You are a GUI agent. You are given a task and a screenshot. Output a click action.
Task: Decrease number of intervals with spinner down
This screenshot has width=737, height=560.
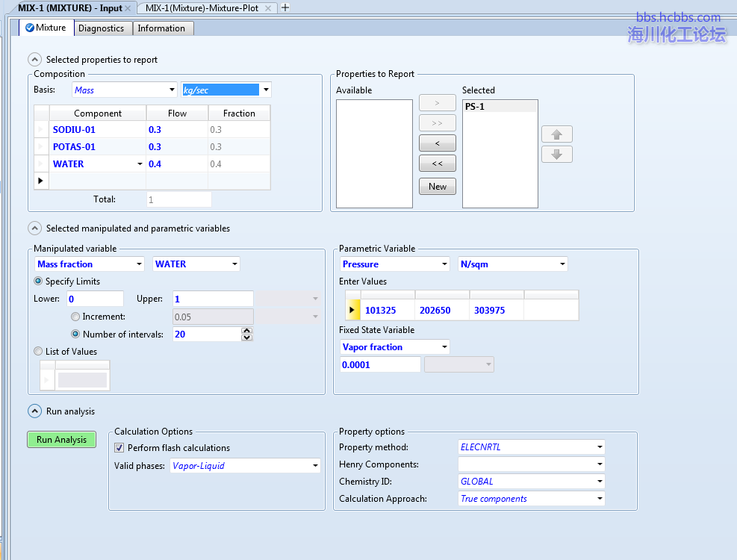246,337
